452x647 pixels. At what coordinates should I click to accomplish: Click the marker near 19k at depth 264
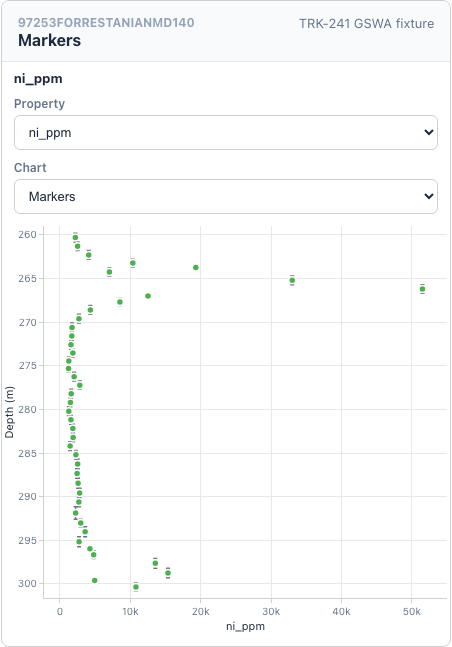pos(196,267)
